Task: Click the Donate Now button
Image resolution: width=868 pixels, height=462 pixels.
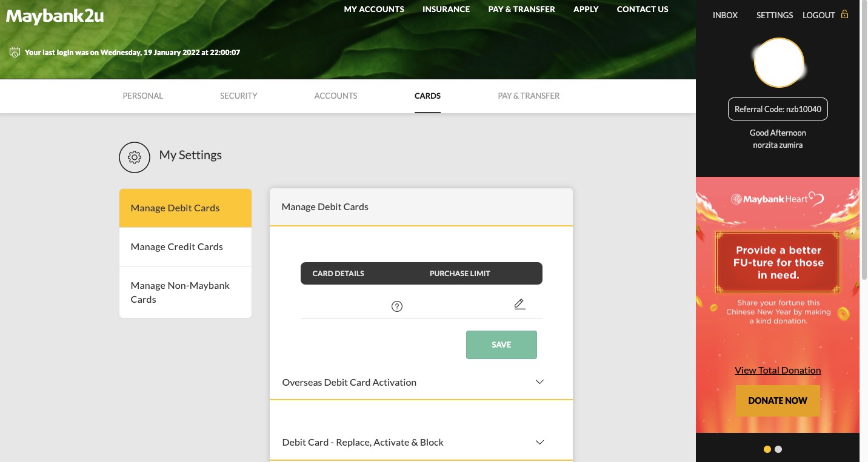Action: (x=778, y=400)
